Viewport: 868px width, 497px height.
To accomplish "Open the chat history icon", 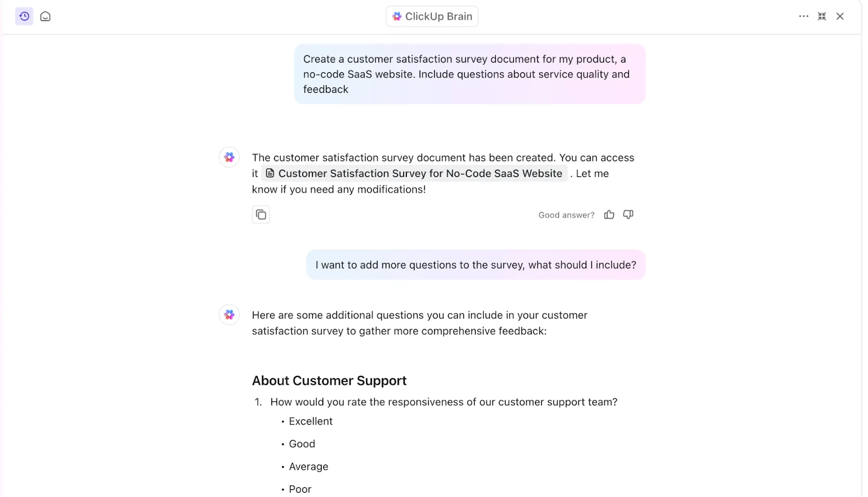I will click(x=24, y=16).
